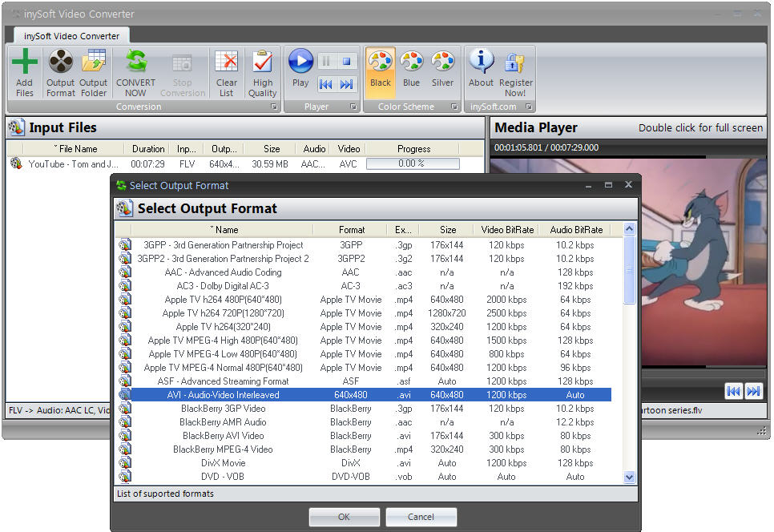774x532 pixels.
Task: Expand the Conversion group launcher
Action: pyautogui.click(x=274, y=107)
